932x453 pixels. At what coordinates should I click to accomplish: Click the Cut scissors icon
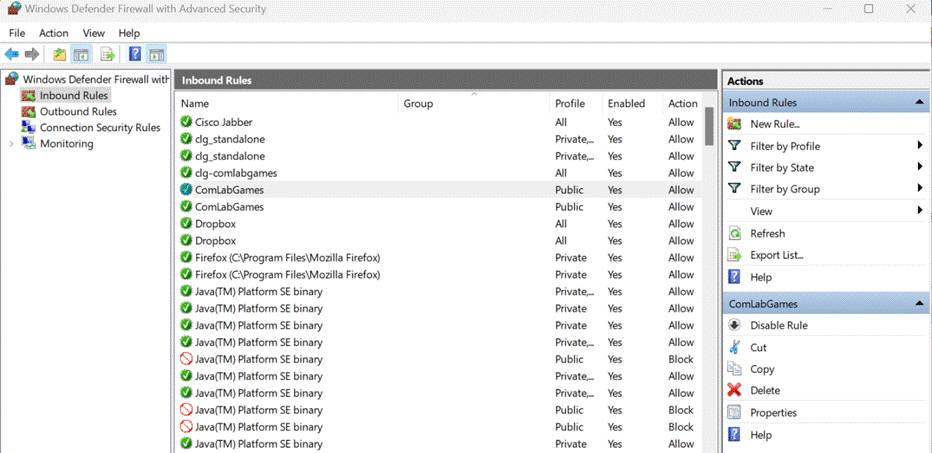(735, 347)
